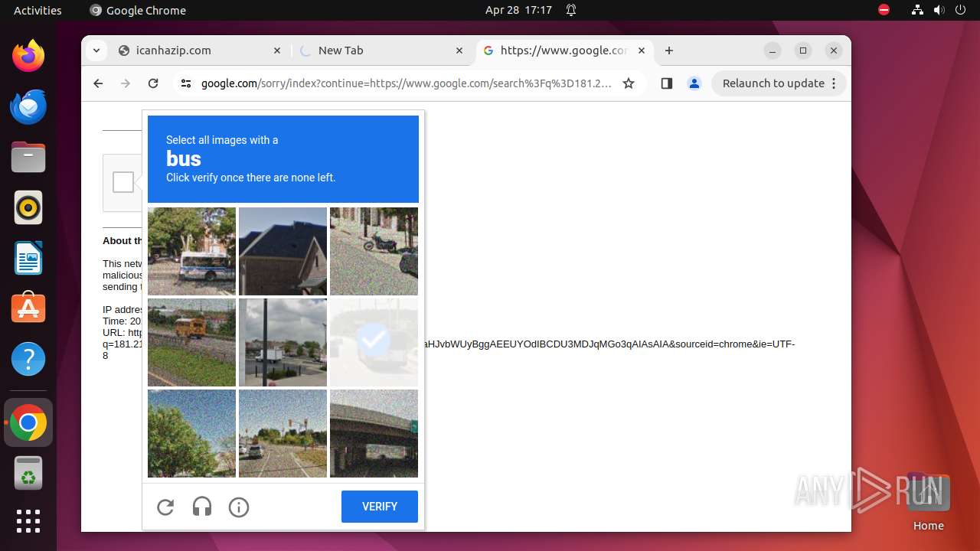The image size is (980, 551).
Task: Click the notification bell icon
Action: (x=571, y=10)
